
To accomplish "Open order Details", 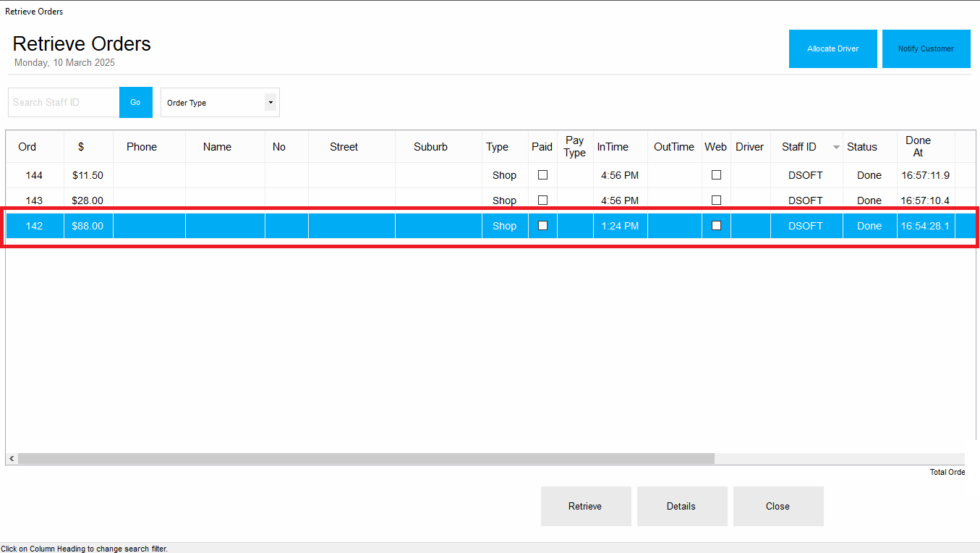I will click(681, 506).
